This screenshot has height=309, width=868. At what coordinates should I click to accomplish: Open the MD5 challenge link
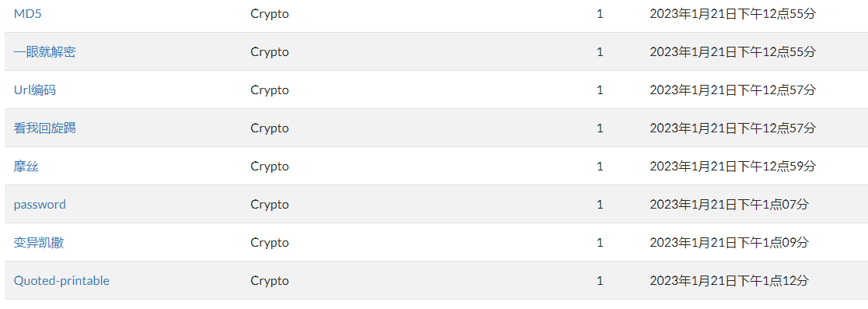tap(27, 14)
